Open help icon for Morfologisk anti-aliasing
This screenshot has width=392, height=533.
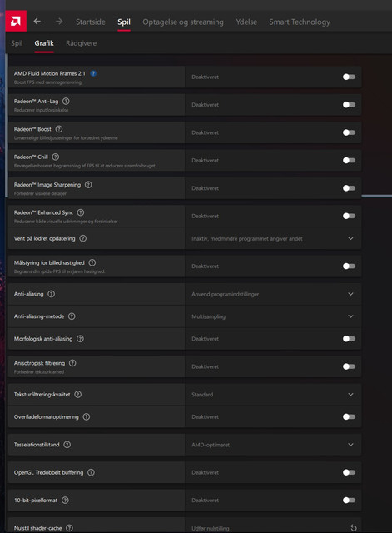click(x=80, y=339)
